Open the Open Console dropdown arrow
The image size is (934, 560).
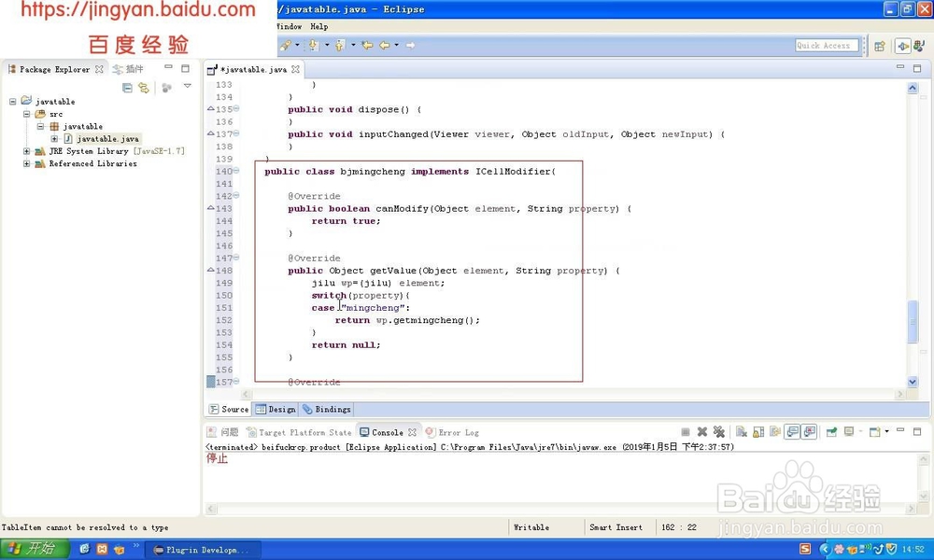pos(886,432)
